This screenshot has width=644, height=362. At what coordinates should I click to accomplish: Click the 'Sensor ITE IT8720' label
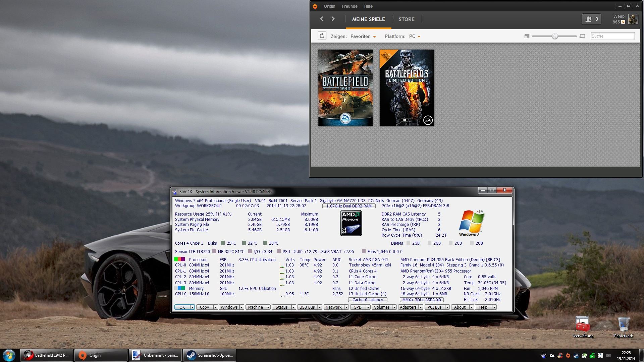point(192,251)
